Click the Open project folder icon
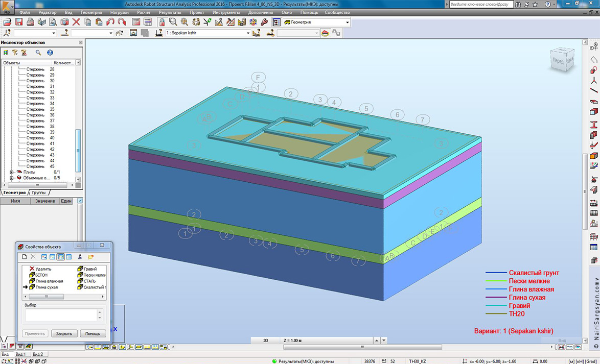 point(7,22)
